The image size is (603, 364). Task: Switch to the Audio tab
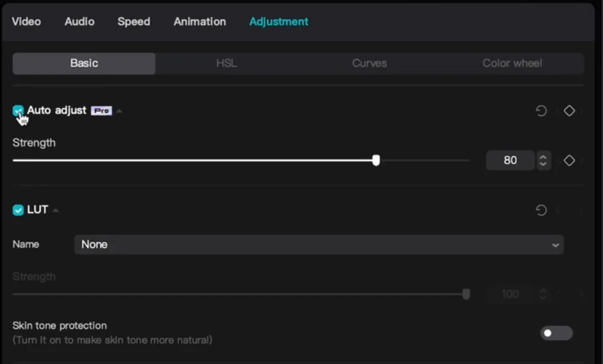(x=80, y=21)
